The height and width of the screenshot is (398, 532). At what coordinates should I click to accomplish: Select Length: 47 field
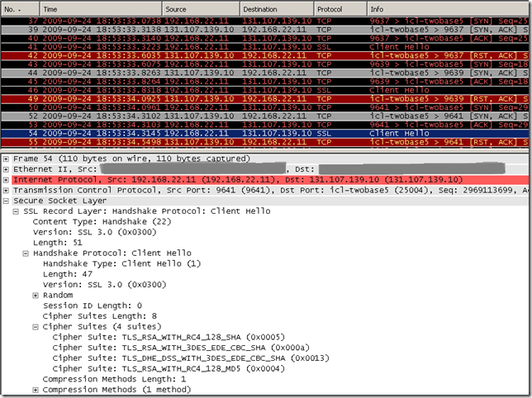[x=68, y=274]
